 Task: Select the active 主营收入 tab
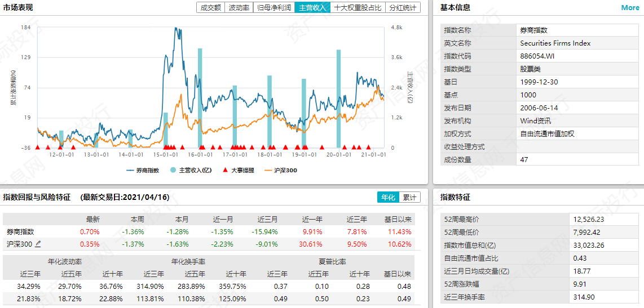pos(312,8)
